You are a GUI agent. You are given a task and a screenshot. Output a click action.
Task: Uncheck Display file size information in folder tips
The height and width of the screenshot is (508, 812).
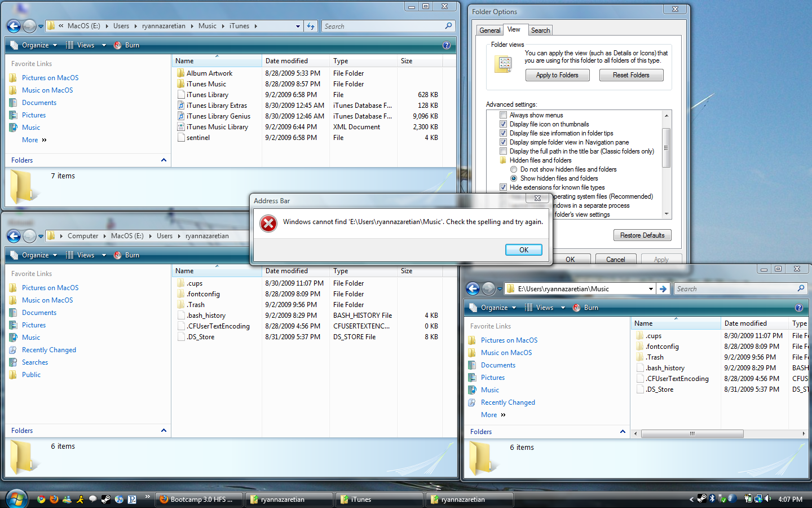tap(503, 133)
